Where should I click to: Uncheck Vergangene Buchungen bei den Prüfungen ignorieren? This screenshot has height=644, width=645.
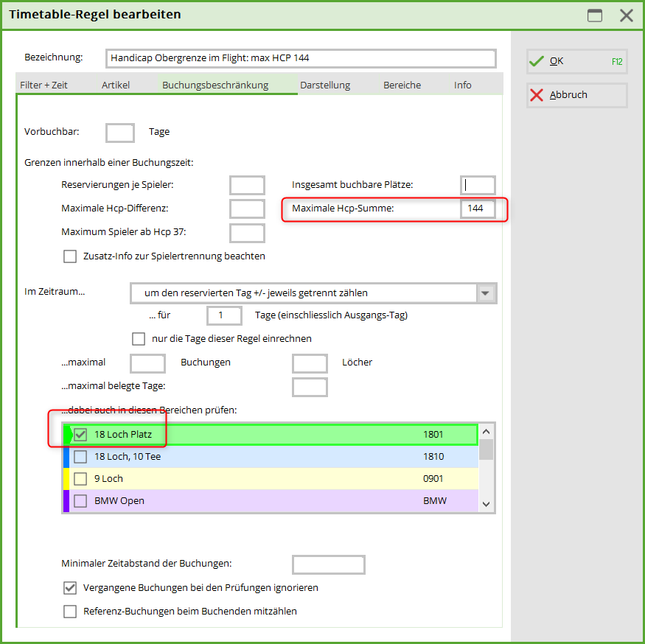pos(70,588)
